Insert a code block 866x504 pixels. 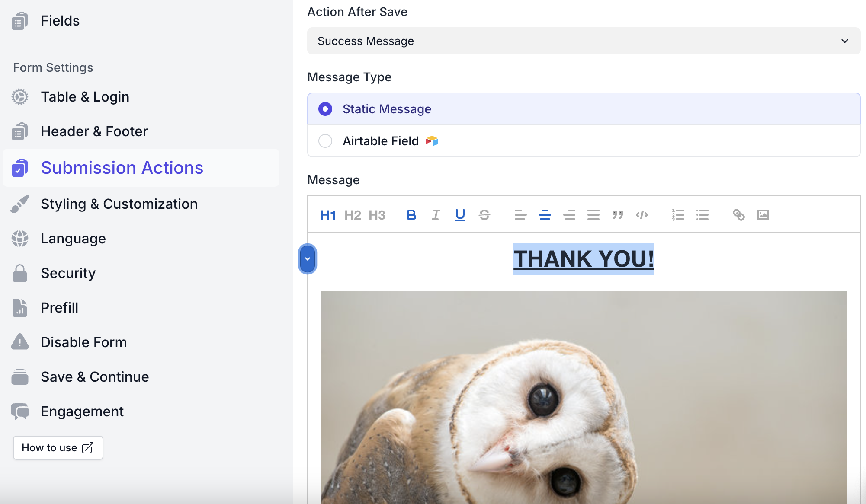click(641, 215)
